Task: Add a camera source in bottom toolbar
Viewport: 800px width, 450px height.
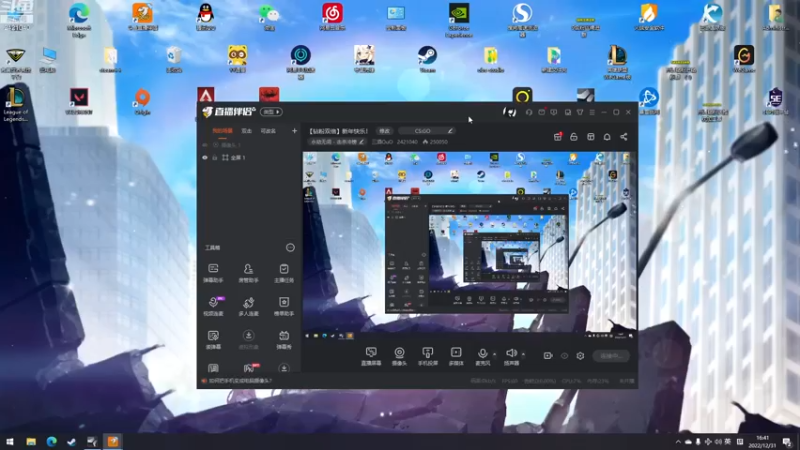Action: 399,356
